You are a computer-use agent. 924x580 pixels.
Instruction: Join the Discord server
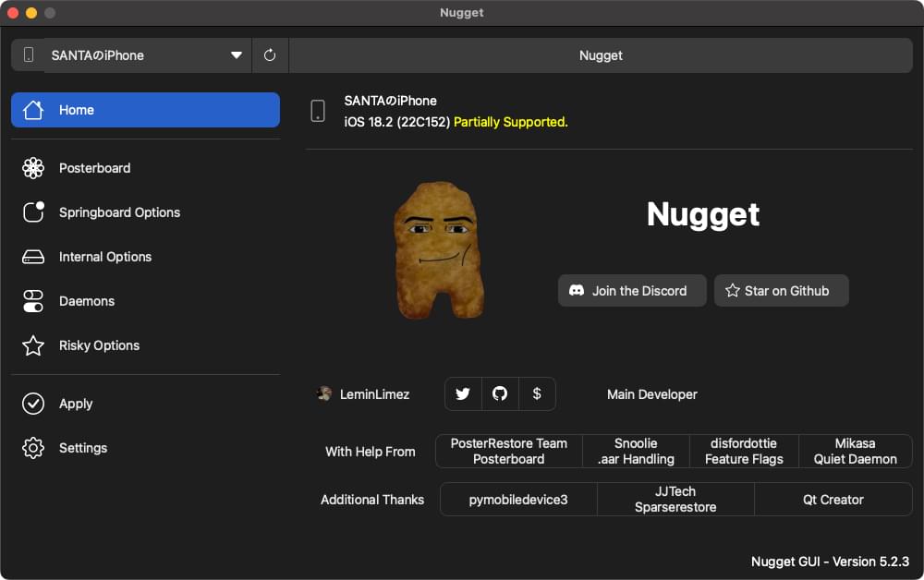pyautogui.click(x=632, y=290)
